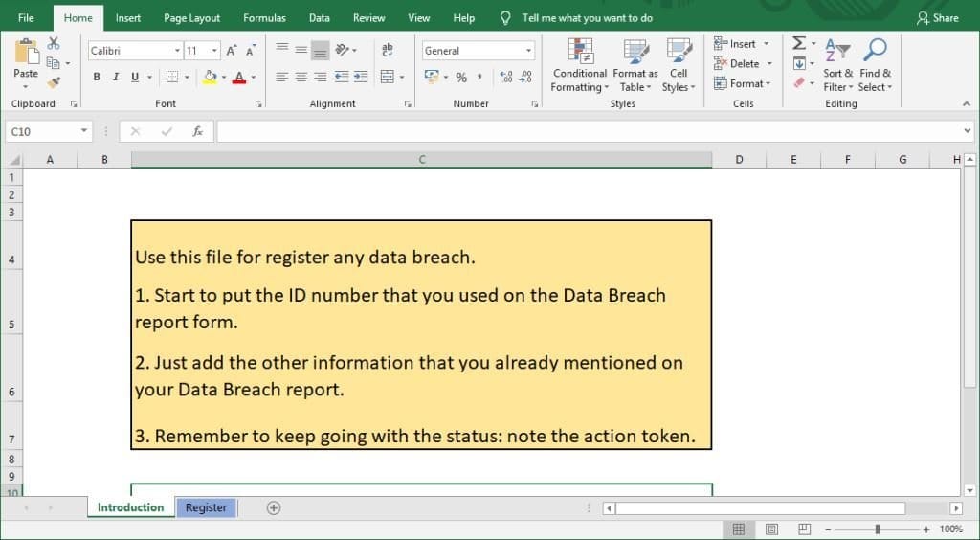Apply Percent Style format

(x=461, y=78)
